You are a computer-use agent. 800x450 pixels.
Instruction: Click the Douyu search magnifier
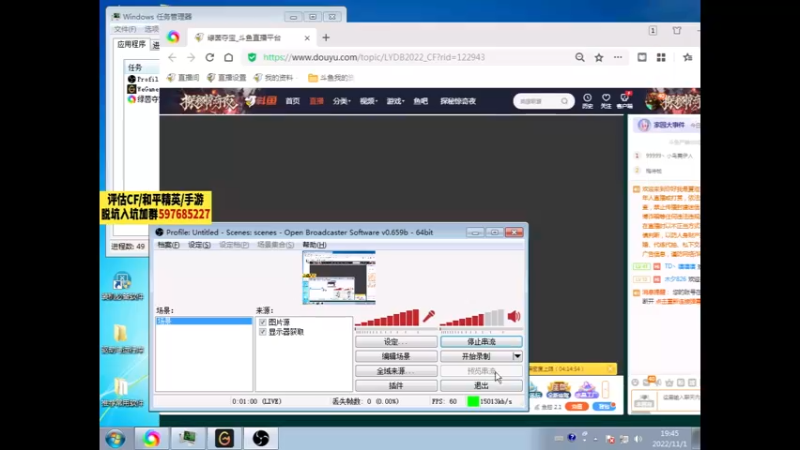(x=564, y=101)
